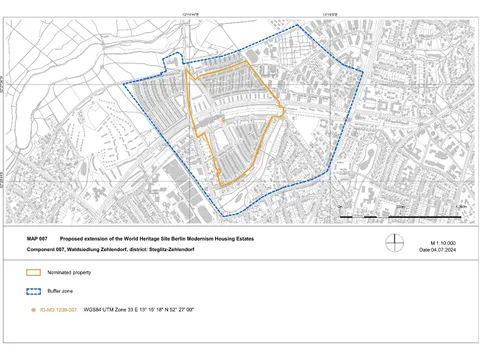Click the MAP 007 title label
This screenshot has width=480, height=360.
[37, 239]
